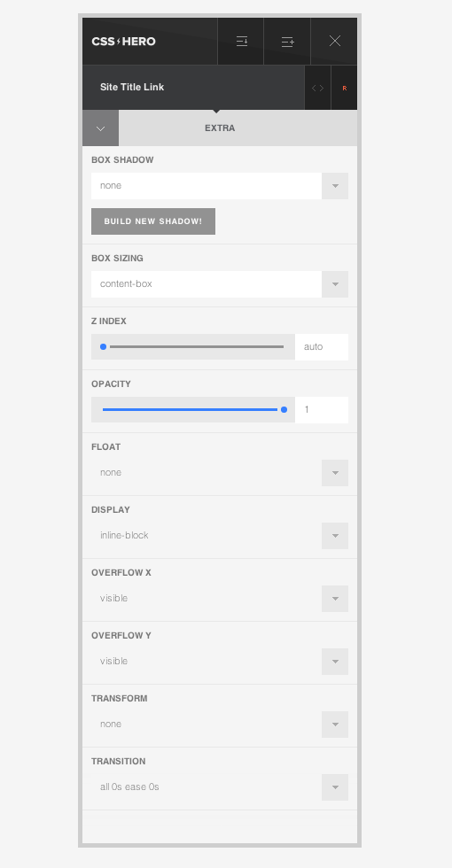Click the Build New Shadow button
This screenshot has height=868, width=452.
pyautogui.click(x=153, y=221)
